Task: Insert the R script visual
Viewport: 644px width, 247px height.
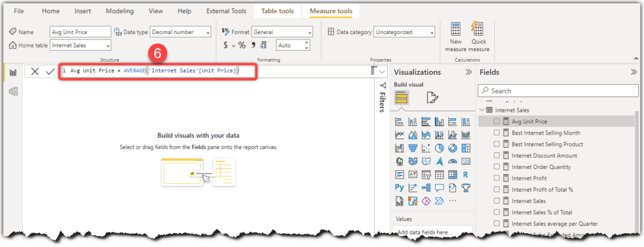Action: click(466, 175)
